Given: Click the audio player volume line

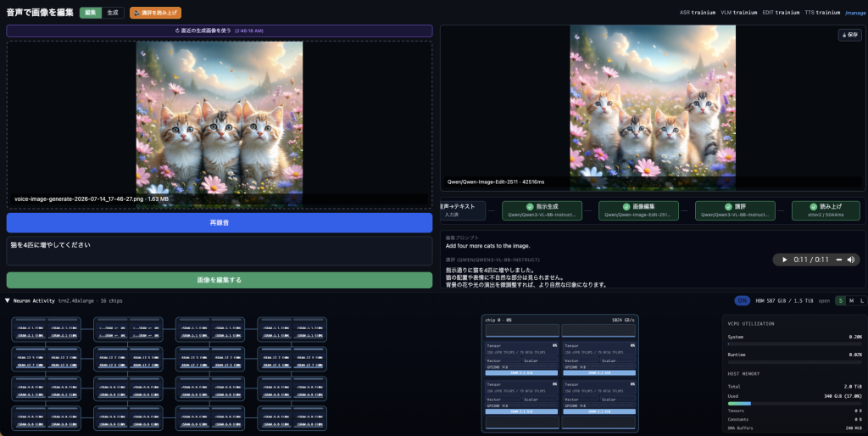Looking at the screenshot, I should pyautogui.click(x=838, y=260).
